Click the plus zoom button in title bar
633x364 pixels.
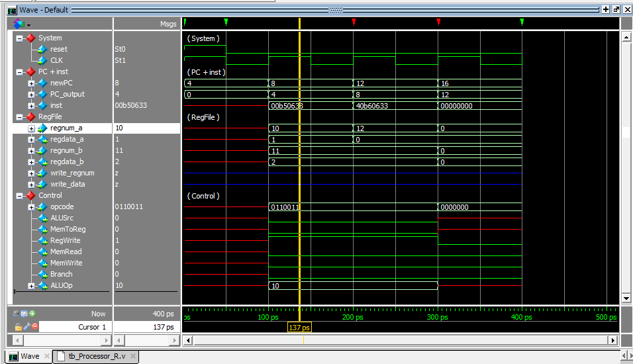pos(606,10)
